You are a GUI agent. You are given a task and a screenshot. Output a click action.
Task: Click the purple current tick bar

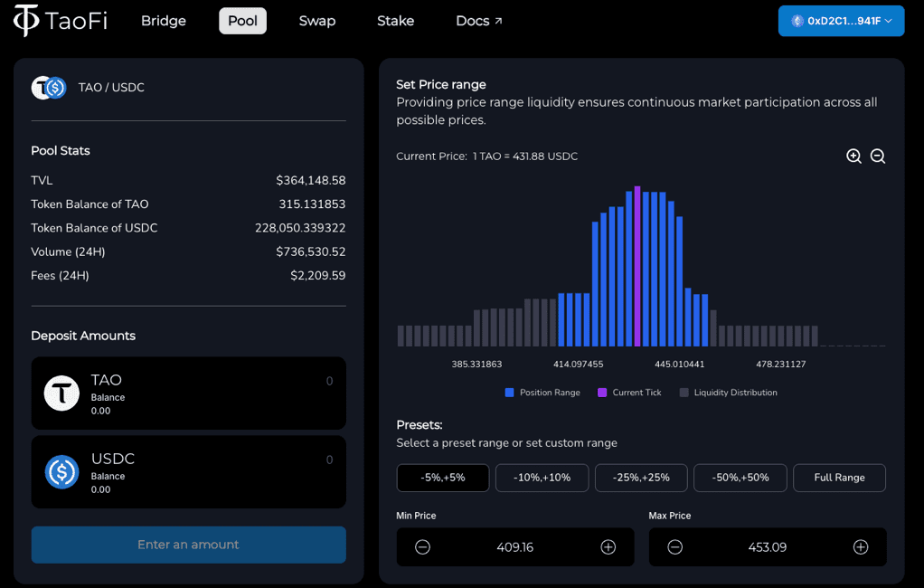click(x=637, y=266)
